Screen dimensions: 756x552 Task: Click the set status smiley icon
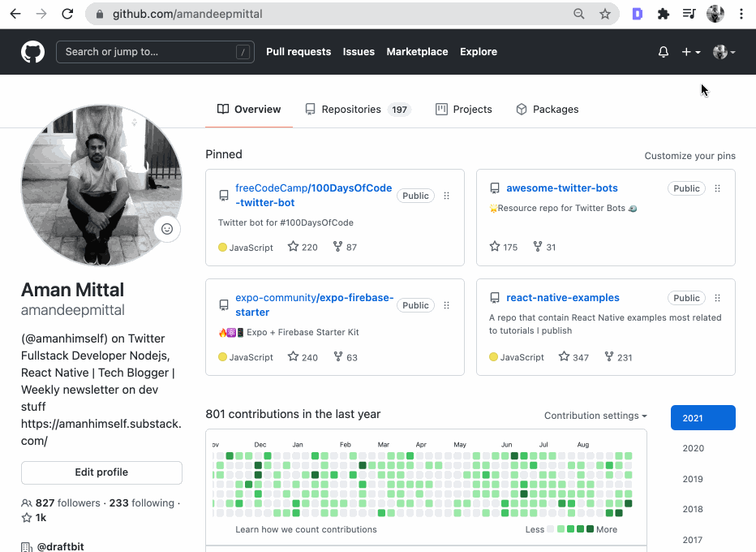[167, 229]
